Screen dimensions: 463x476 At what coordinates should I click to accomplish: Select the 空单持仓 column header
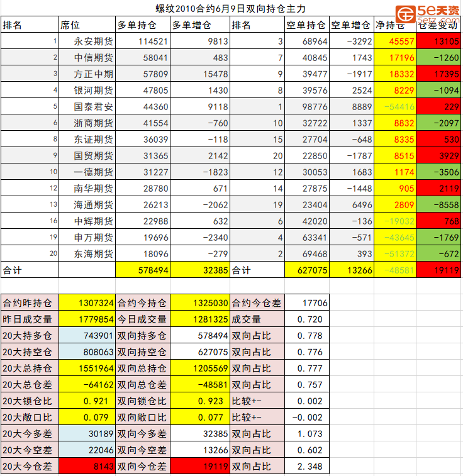(306, 25)
